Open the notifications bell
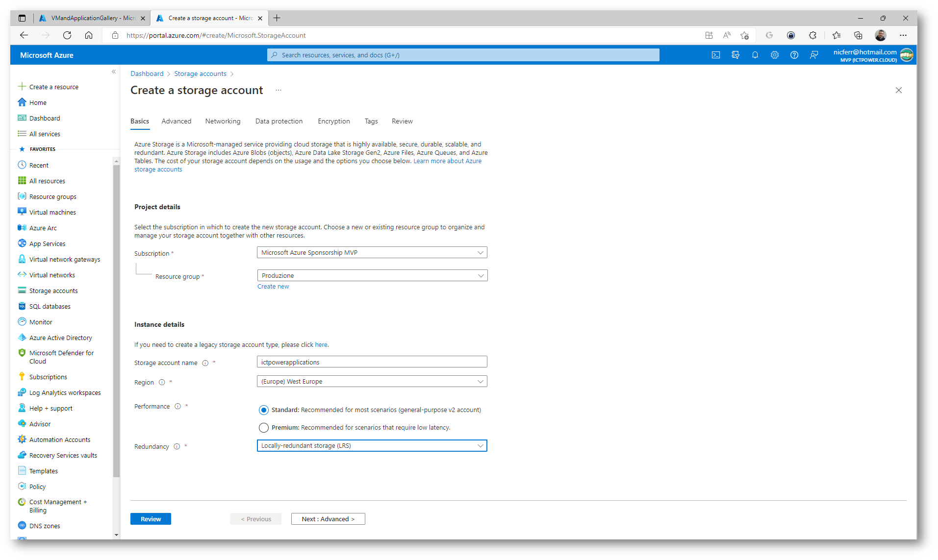 point(755,55)
